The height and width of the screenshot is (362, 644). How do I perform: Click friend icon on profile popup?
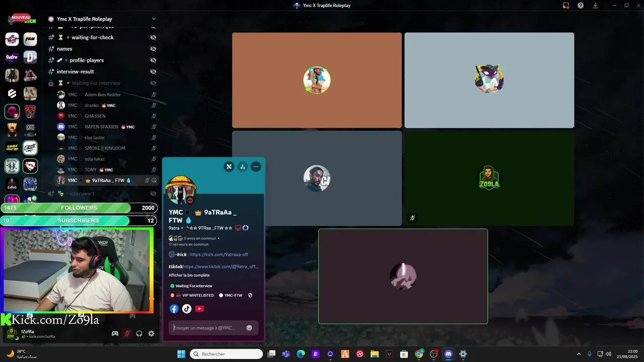[243, 166]
